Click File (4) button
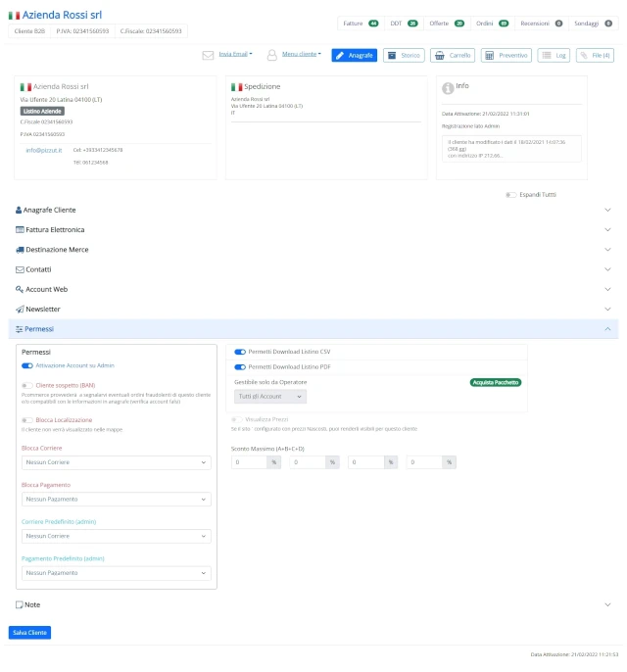 click(595, 55)
